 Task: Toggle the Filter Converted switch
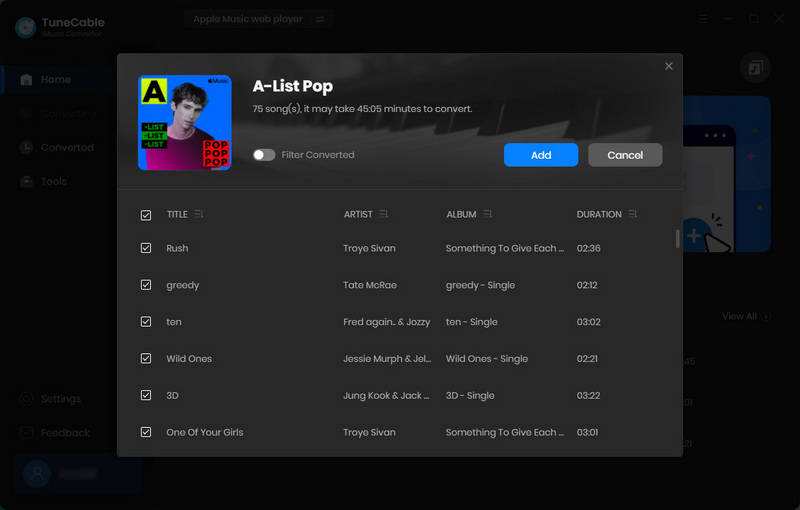(264, 155)
